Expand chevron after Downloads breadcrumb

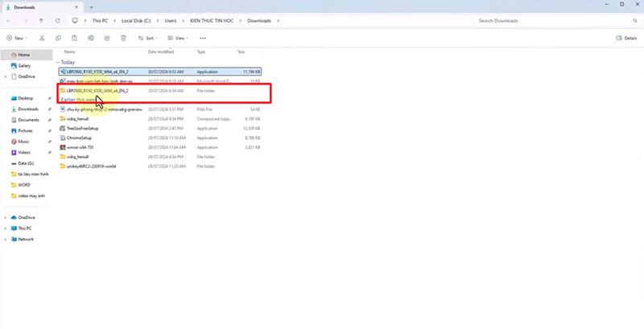(x=279, y=20)
